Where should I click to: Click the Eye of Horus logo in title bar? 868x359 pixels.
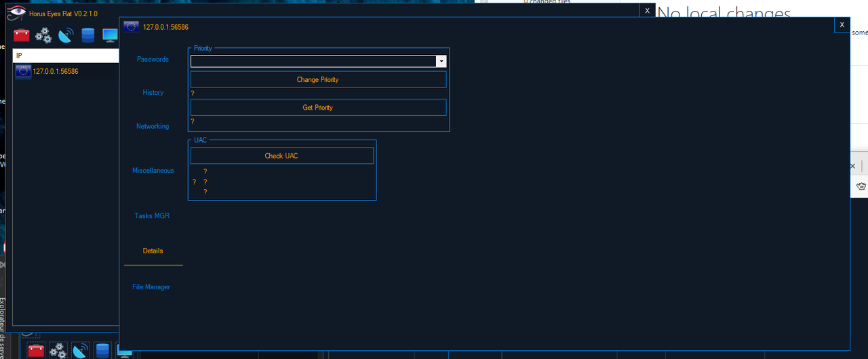[17, 13]
